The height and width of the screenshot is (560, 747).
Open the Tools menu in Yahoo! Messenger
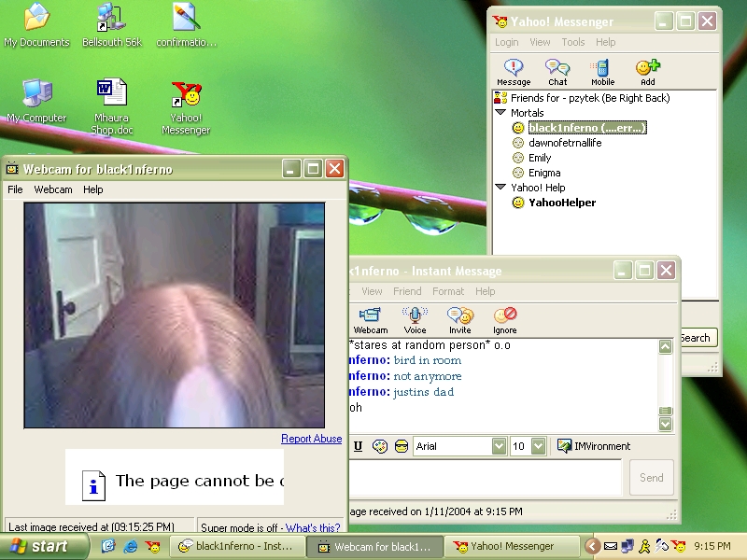click(573, 42)
